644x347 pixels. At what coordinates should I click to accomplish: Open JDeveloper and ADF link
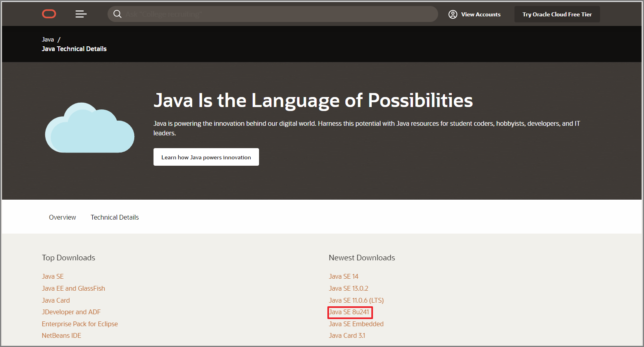pyautogui.click(x=71, y=312)
